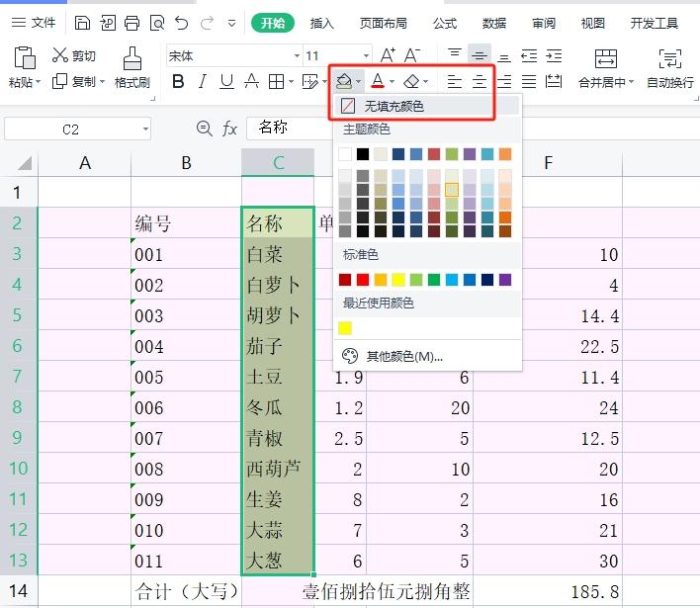Switch to the 页面布局 tab
The image size is (700, 608).
pyautogui.click(x=383, y=23)
